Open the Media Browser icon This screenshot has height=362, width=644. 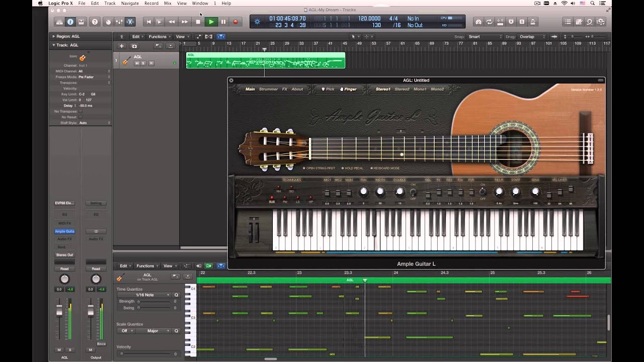click(x=601, y=22)
